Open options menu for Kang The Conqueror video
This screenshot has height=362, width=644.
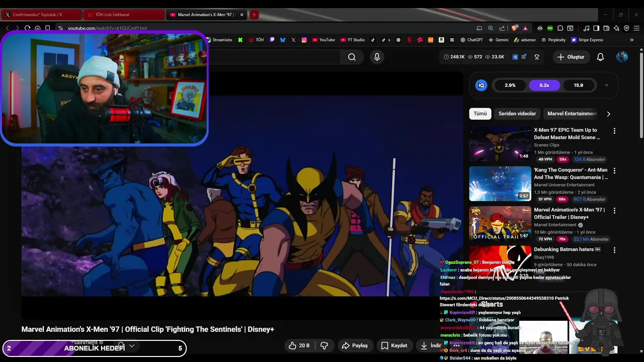(x=614, y=170)
